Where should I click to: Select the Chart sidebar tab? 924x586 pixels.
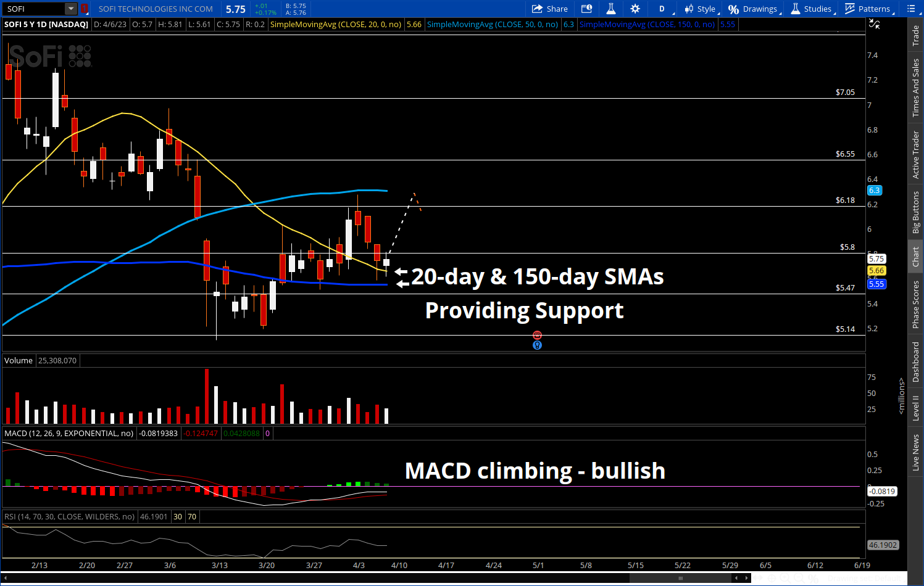(x=916, y=257)
